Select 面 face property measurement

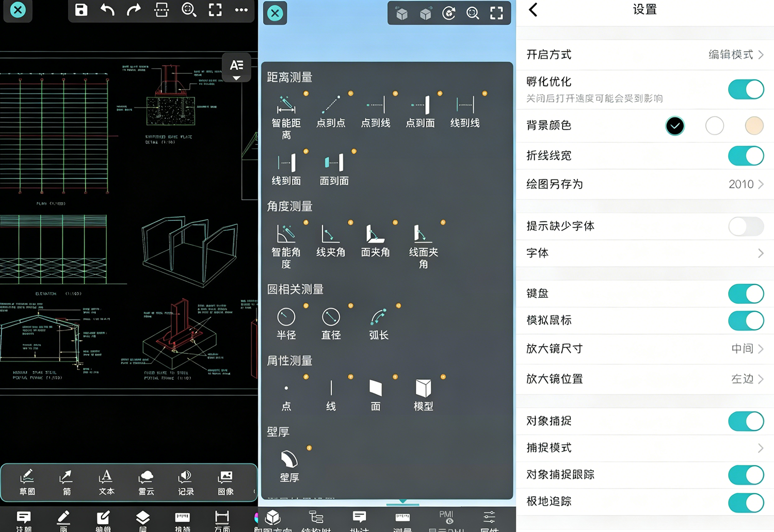pos(376,395)
